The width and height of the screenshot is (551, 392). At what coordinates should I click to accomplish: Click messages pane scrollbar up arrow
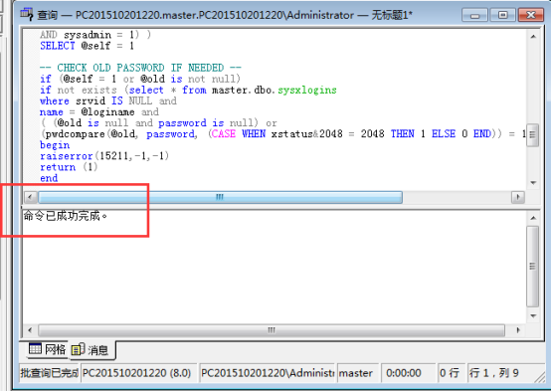[533, 218]
